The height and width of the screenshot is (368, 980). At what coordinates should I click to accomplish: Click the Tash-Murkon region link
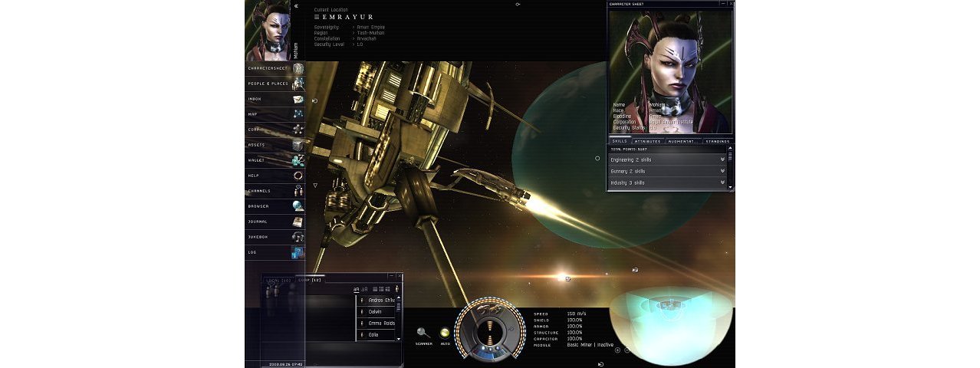[371, 33]
